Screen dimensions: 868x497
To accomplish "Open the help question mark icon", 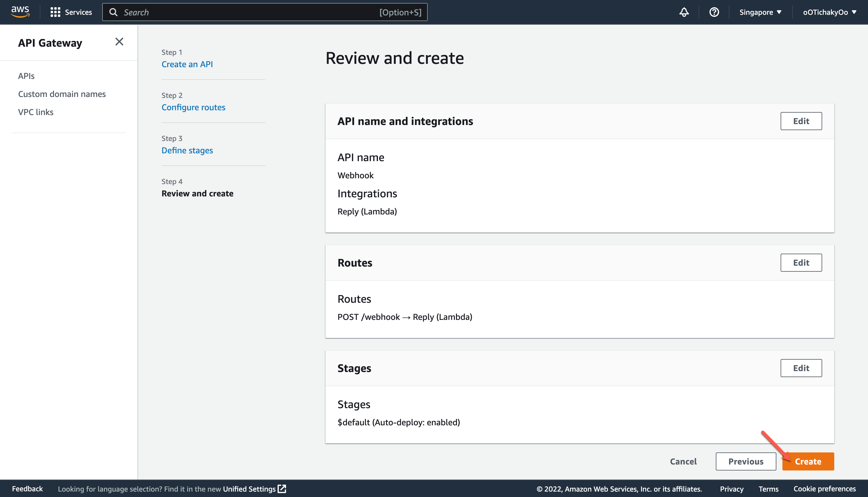I will pyautogui.click(x=714, y=12).
